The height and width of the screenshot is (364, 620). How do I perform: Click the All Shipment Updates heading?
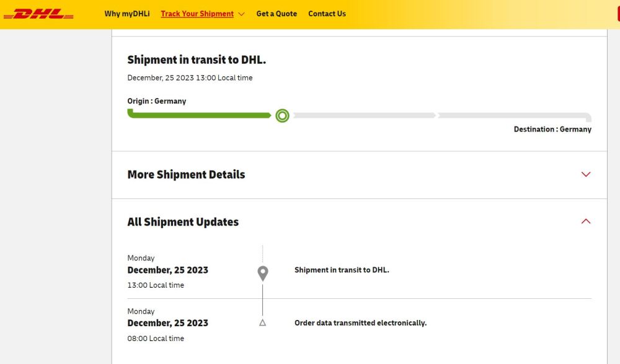183,222
